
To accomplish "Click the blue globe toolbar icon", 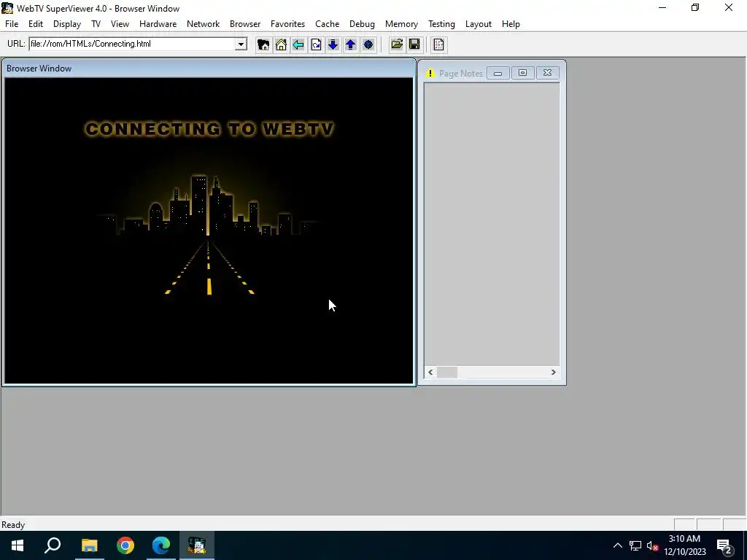I will [x=368, y=44].
